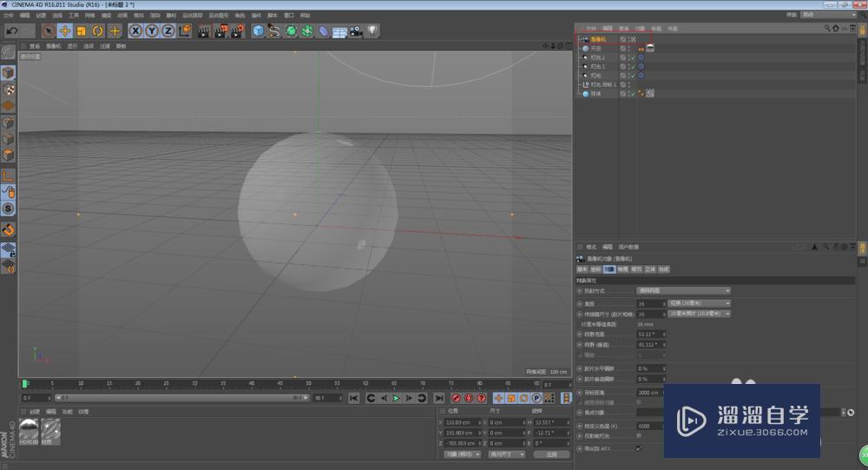Open the 渲染 Render menu

[155, 15]
